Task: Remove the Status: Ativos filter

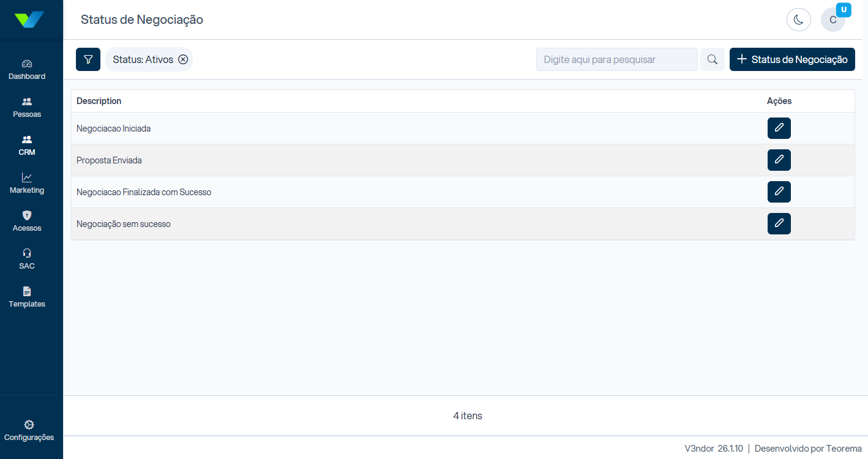Action: click(x=183, y=59)
